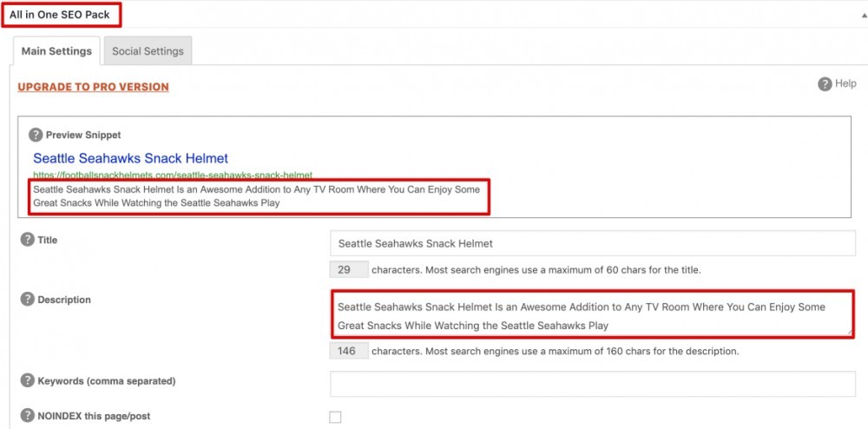Click the help icon beside Keywords label
The height and width of the screenshot is (429, 868).
(x=27, y=381)
